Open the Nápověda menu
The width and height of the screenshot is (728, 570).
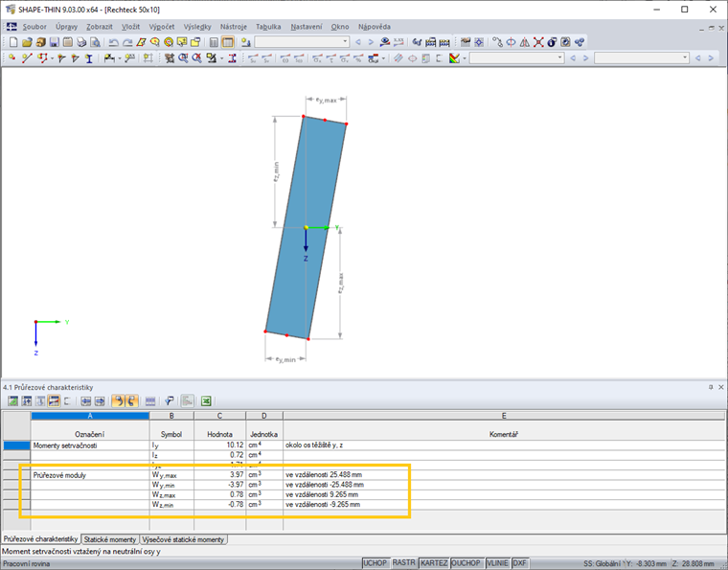375,27
